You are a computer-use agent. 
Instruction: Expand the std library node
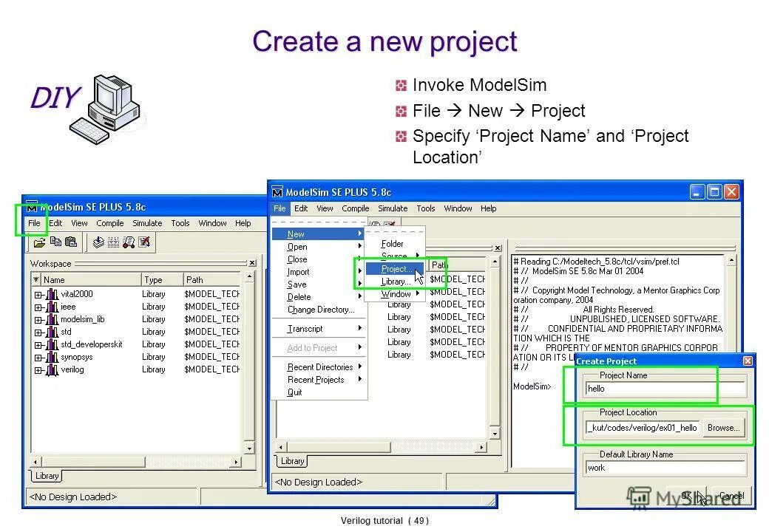coord(38,332)
